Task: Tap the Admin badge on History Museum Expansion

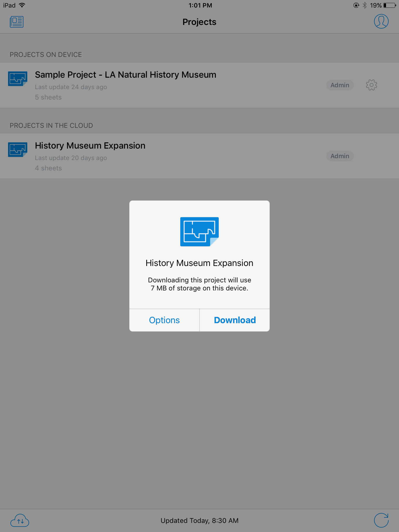Action: click(340, 156)
